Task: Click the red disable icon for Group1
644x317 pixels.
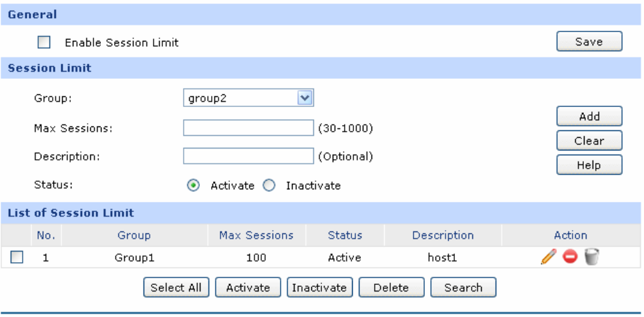Action: pyautogui.click(x=570, y=257)
